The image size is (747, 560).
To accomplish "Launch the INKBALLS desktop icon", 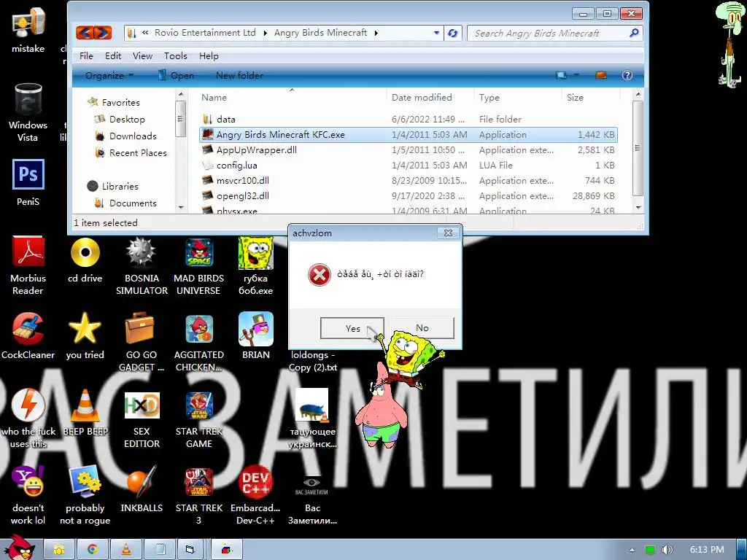I will [x=142, y=489].
